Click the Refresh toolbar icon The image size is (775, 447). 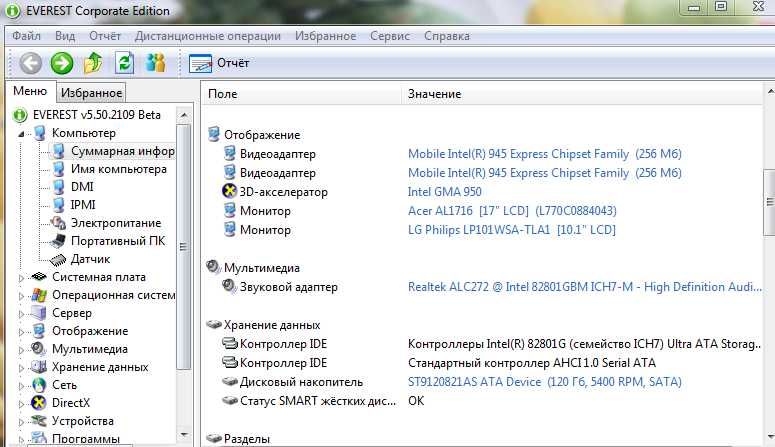pos(124,63)
